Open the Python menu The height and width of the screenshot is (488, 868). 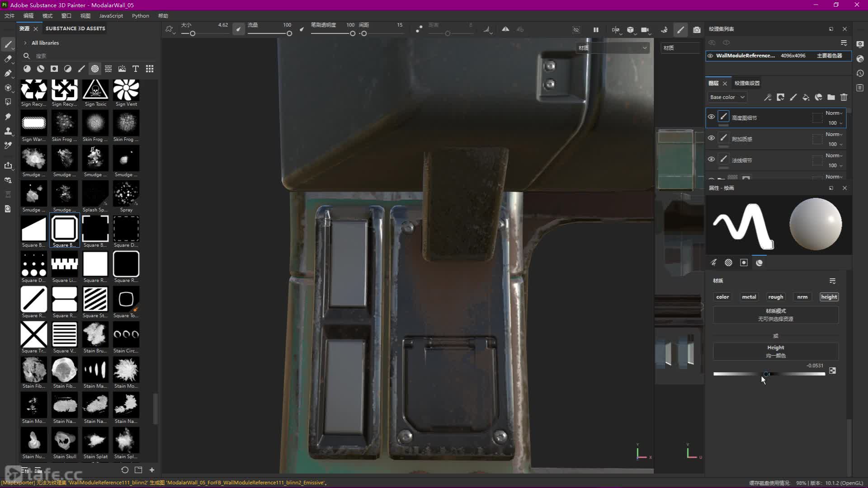pos(140,16)
